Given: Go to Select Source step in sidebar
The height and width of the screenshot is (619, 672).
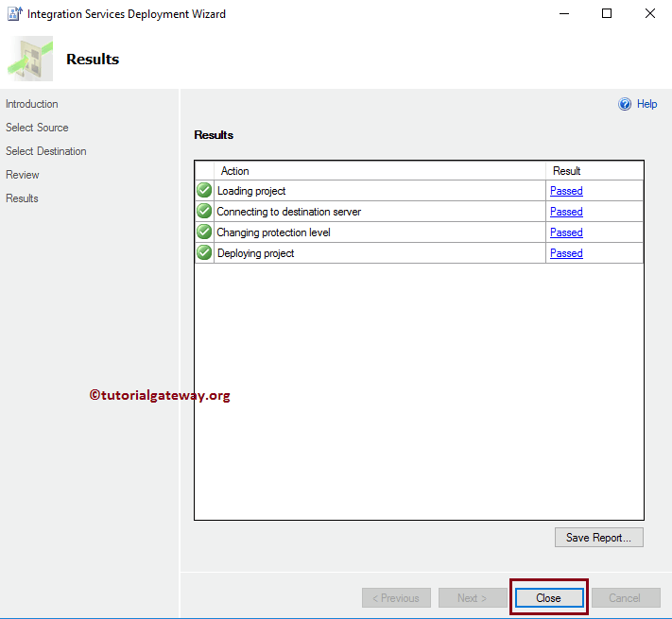Looking at the screenshot, I should pos(37,128).
